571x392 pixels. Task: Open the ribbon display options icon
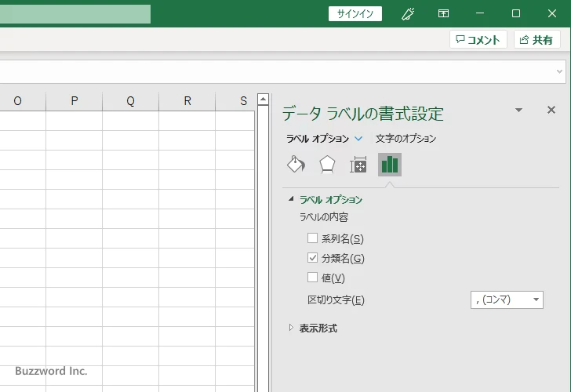(443, 13)
